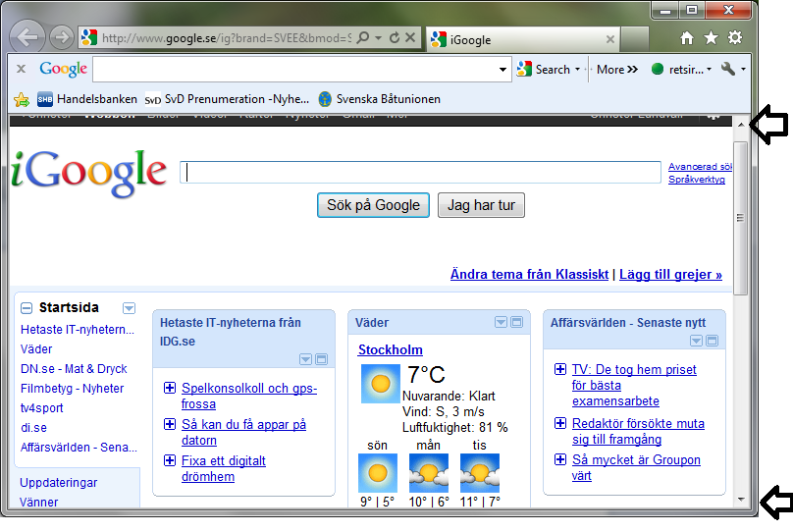Click the vertical scrollbar thumb

coord(740,218)
